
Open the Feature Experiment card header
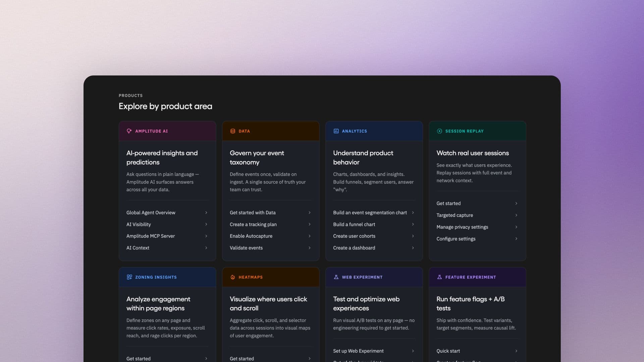click(477, 277)
